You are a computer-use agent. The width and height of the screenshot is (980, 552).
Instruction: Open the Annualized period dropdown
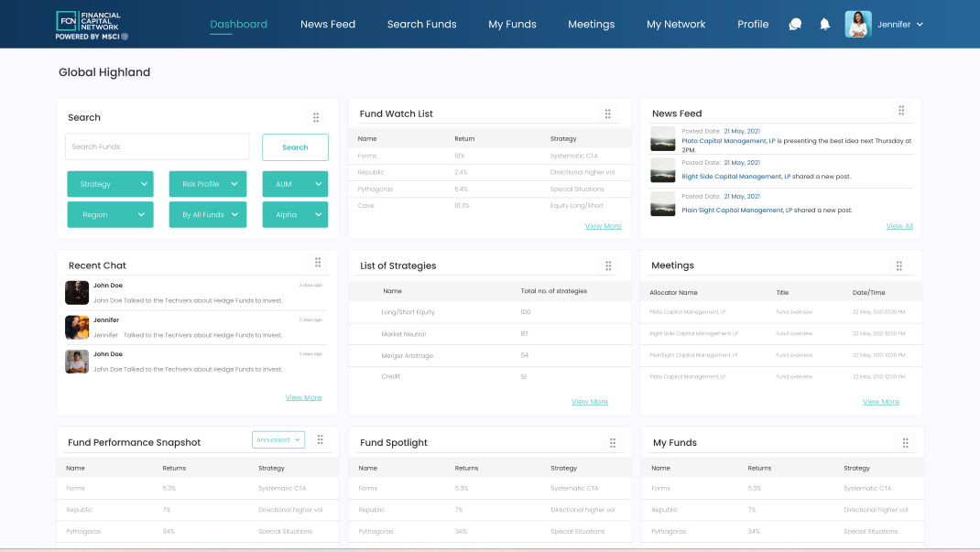(x=278, y=440)
